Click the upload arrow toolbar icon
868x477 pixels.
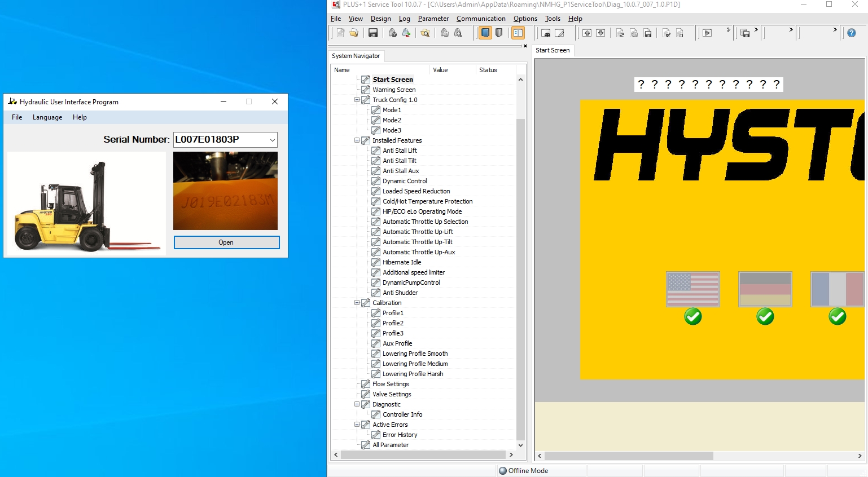[x=587, y=33]
